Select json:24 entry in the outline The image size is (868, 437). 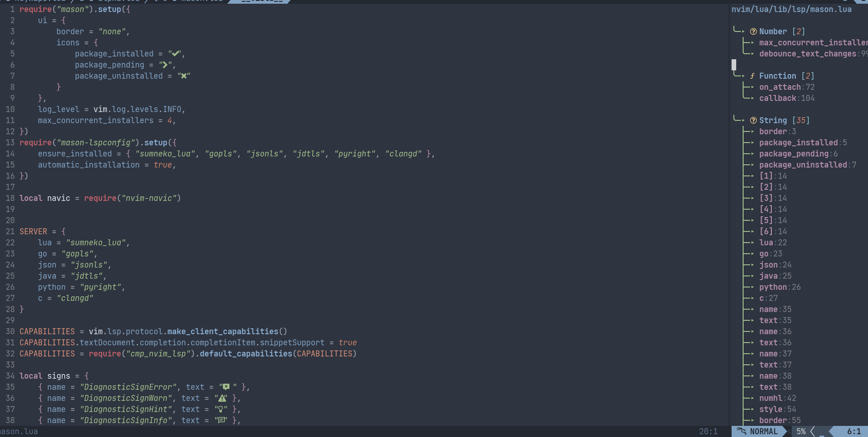click(775, 265)
